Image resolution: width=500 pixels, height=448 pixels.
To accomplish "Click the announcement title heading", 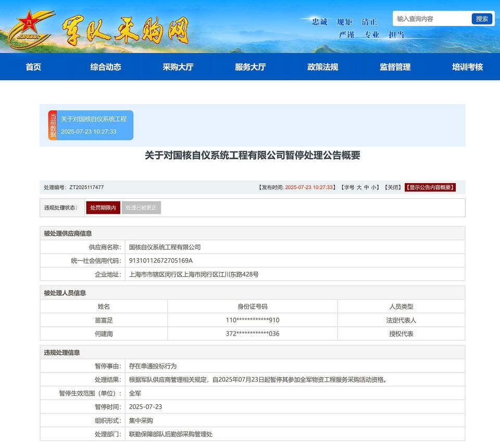I will 253,155.
